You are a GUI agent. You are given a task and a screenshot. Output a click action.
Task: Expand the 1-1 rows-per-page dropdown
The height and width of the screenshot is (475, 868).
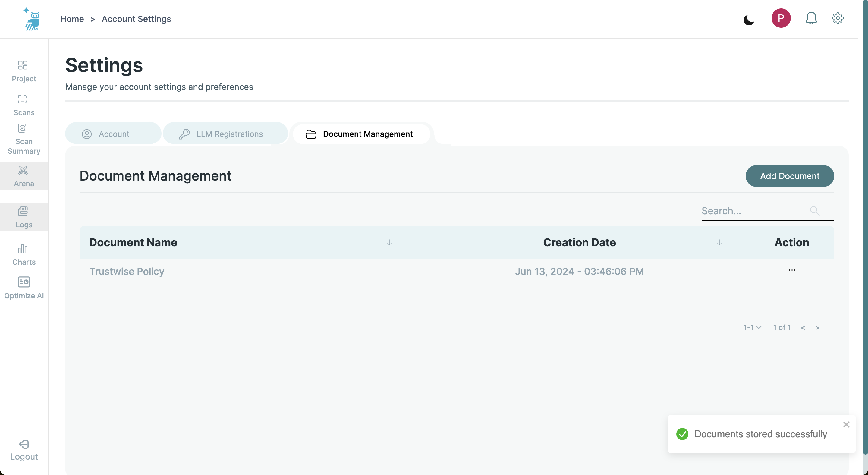(x=752, y=327)
